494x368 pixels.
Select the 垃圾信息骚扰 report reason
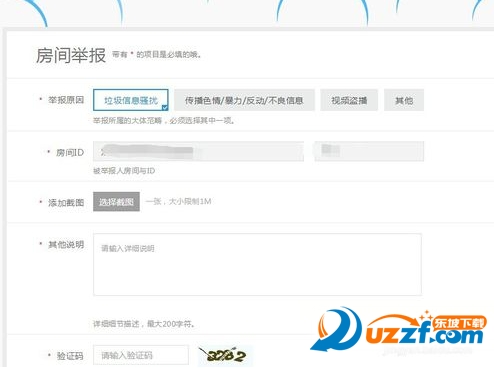131,100
